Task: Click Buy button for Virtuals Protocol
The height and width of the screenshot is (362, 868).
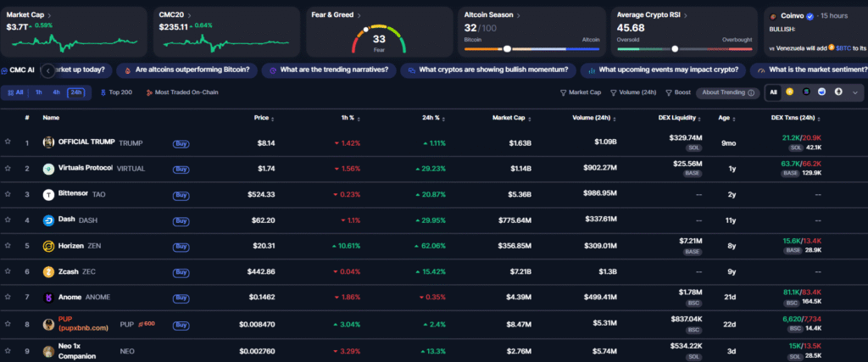Action: click(x=181, y=170)
